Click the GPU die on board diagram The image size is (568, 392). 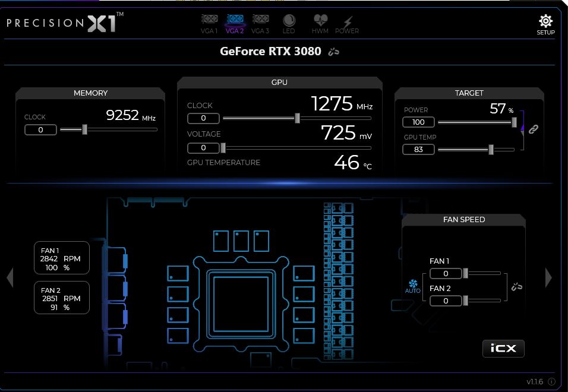click(241, 305)
